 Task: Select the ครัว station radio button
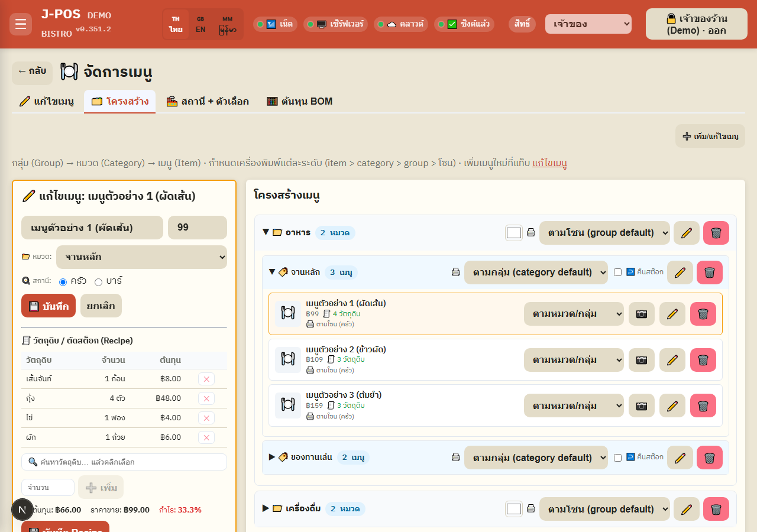[x=63, y=282]
